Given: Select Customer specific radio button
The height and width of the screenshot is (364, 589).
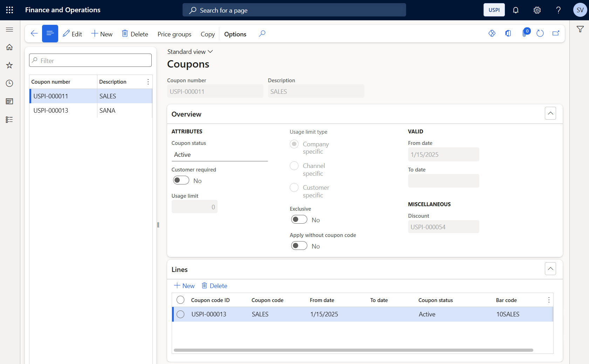Looking at the screenshot, I should 294,188.
